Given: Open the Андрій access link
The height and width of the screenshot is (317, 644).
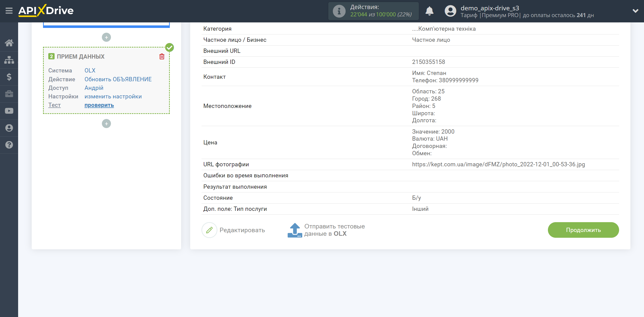Looking at the screenshot, I should (x=94, y=88).
